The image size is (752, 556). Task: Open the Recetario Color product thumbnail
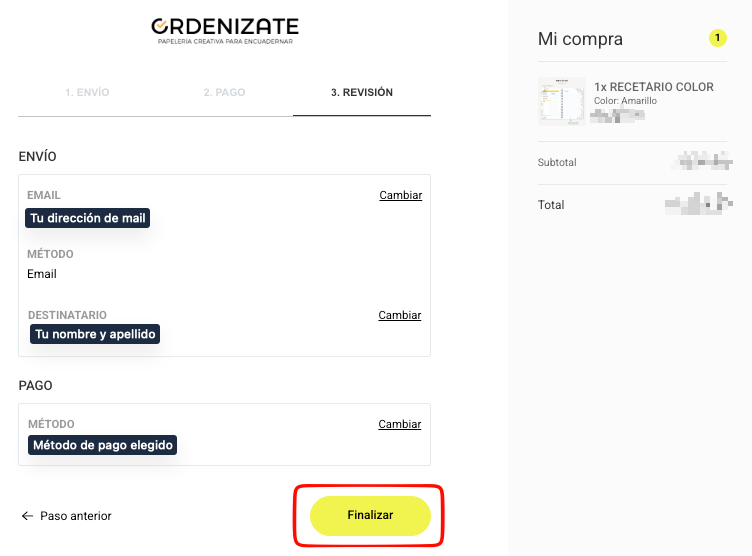click(x=561, y=100)
